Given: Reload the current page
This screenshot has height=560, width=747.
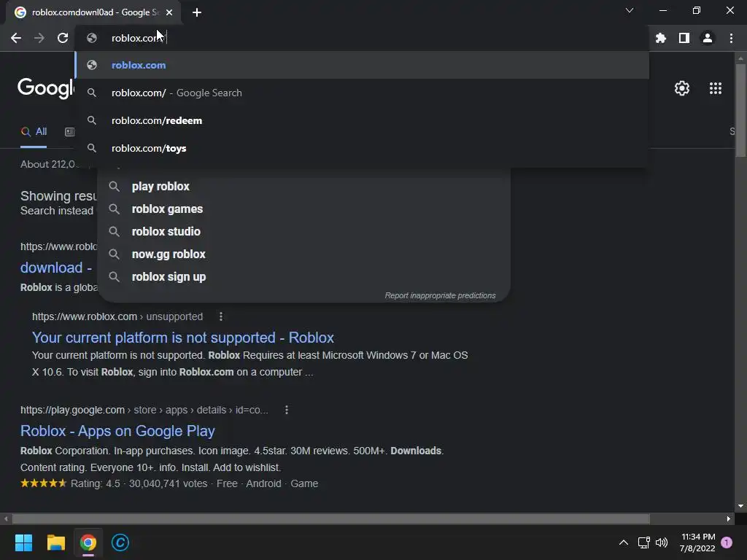Looking at the screenshot, I should coord(63,38).
